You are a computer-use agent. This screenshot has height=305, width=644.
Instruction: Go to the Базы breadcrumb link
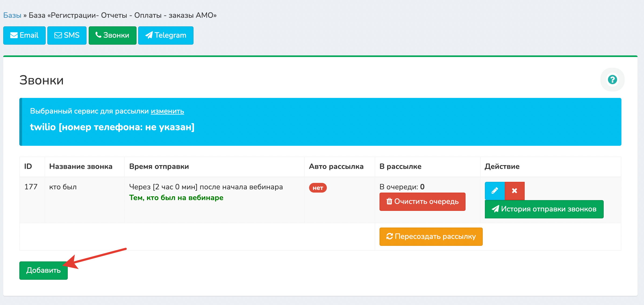tap(12, 15)
